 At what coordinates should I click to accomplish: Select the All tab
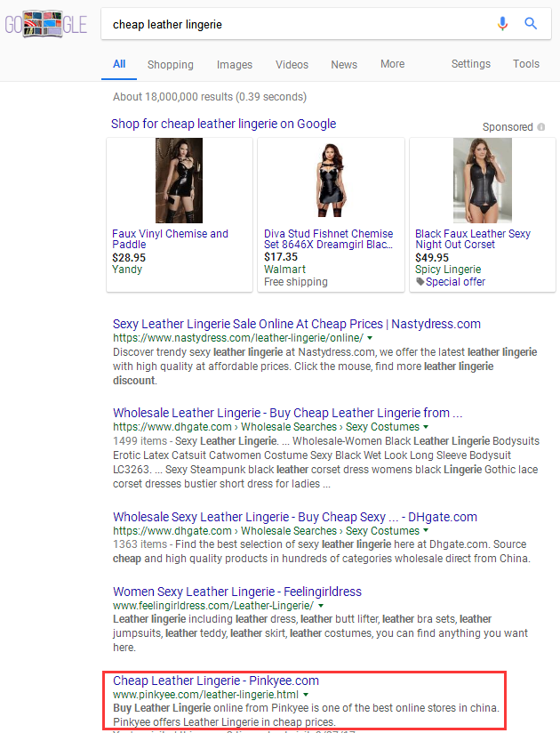[x=119, y=64]
